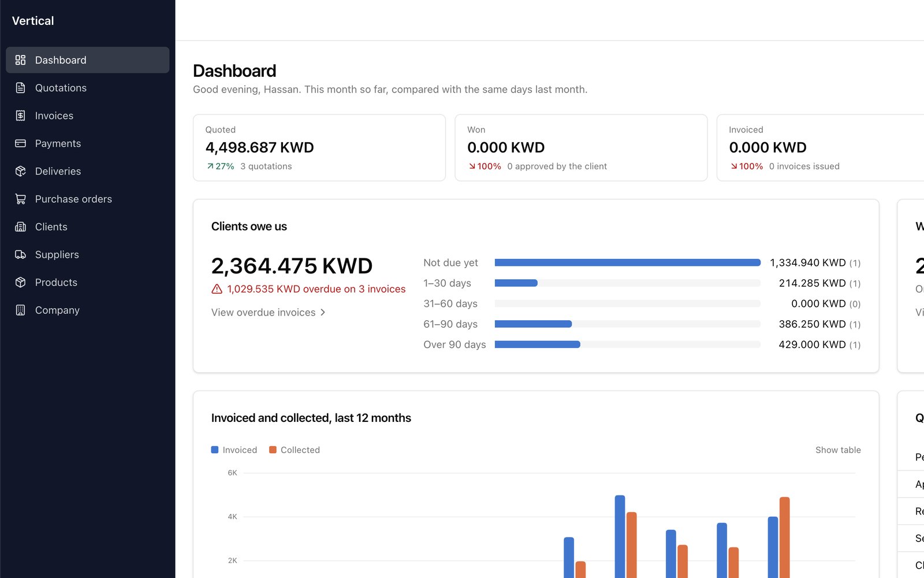Click the 2,364.475 KWD total owed
The height and width of the screenshot is (578, 924).
click(292, 266)
